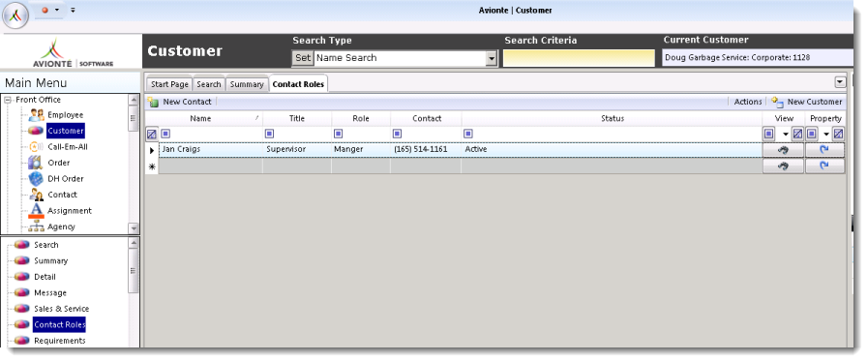Click the Requirements pill icon
The width and height of the screenshot is (868, 362).
click(22, 341)
